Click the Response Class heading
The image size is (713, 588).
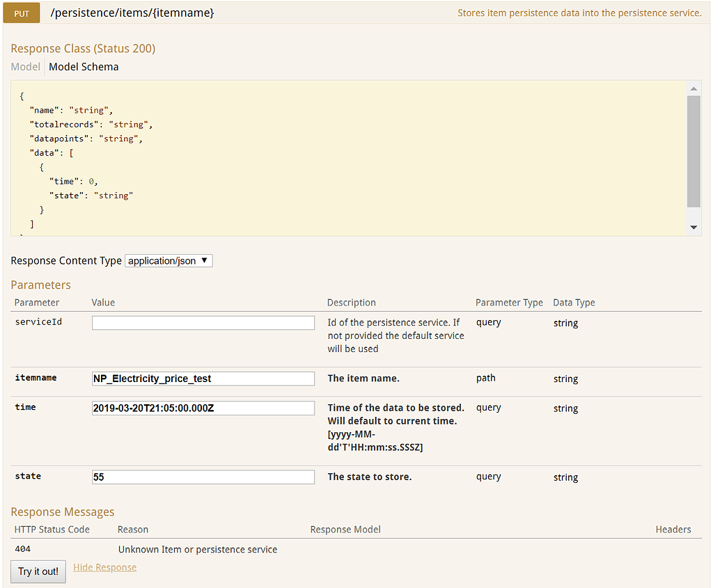[83, 49]
